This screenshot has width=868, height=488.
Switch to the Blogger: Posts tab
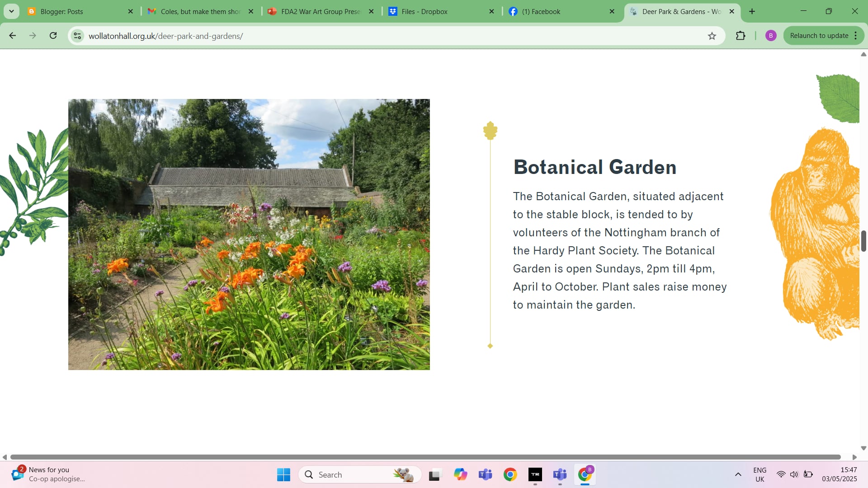point(62,12)
